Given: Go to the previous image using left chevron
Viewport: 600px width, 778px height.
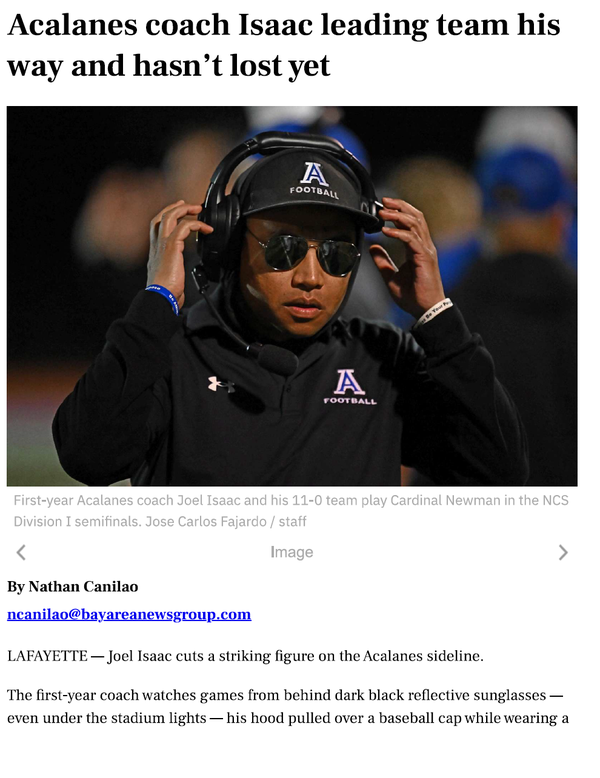Looking at the screenshot, I should click(21, 552).
